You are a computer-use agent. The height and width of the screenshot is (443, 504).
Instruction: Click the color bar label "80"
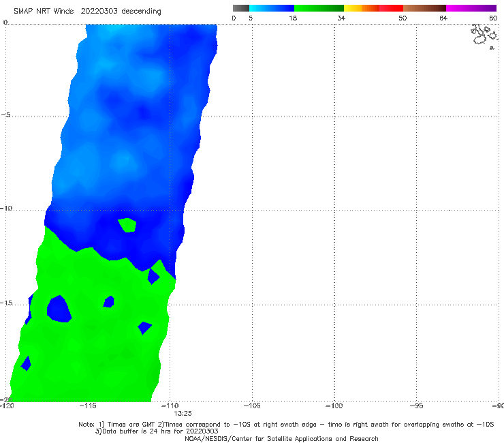493,18
